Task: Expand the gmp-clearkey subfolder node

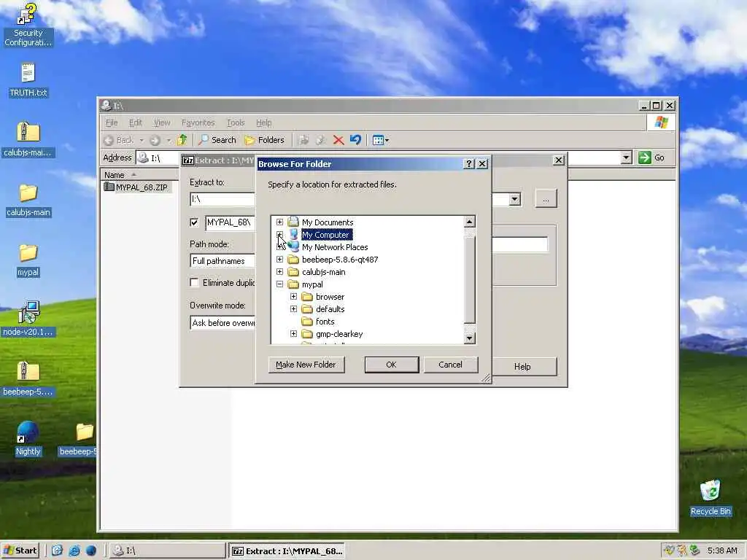Action: click(293, 334)
